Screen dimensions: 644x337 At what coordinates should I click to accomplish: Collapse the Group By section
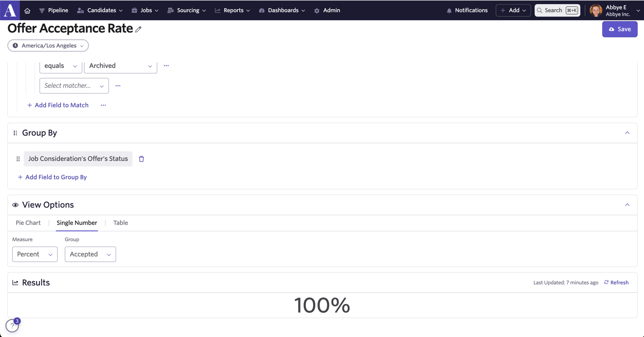[x=627, y=133]
